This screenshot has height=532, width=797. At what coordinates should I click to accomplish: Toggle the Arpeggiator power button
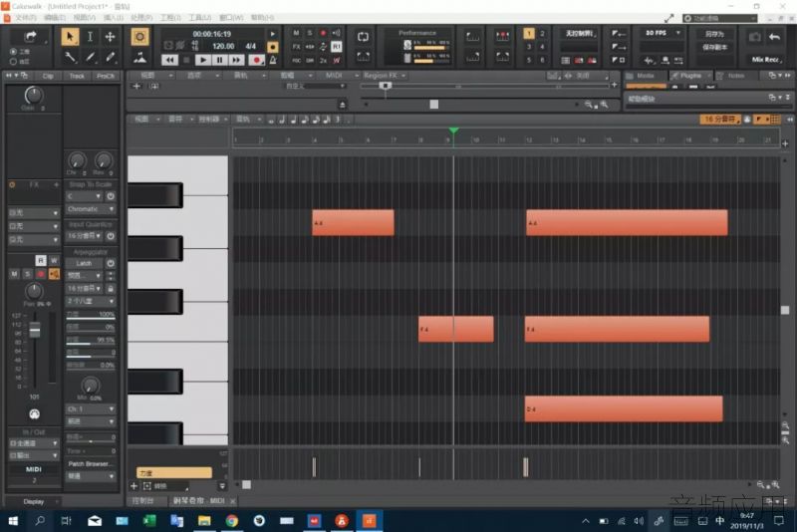(x=111, y=263)
